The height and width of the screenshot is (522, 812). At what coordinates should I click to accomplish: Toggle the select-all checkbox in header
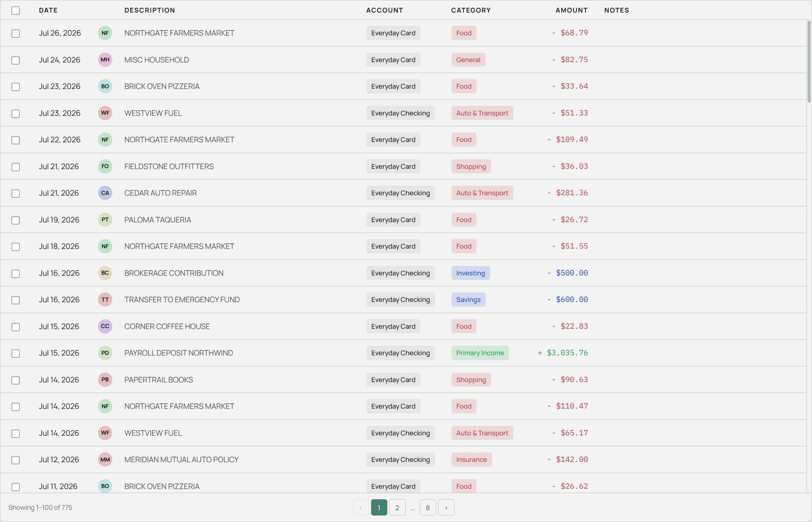pos(16,11)
